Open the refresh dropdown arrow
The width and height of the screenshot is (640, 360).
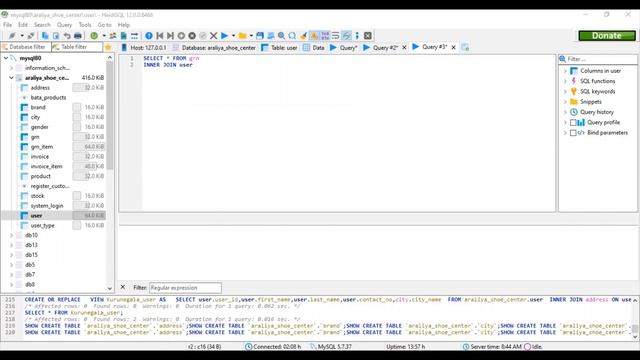click(x=104, y=36)
